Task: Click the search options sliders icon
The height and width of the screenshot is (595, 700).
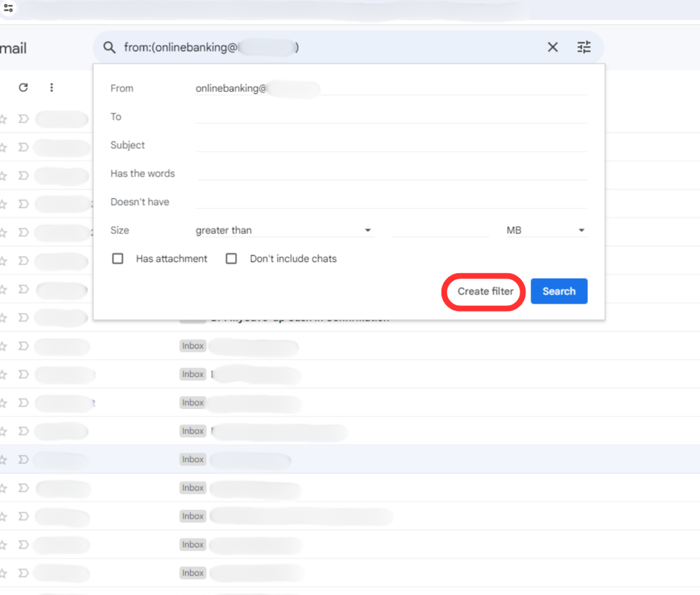Action: [x=584, y=47]
